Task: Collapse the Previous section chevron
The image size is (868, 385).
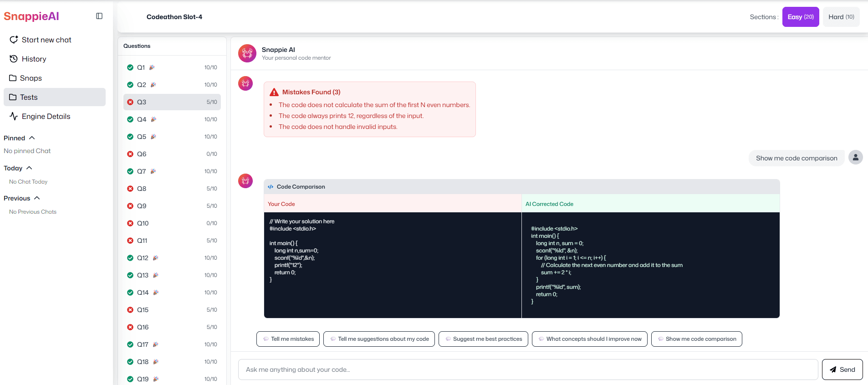Action: 37,198
